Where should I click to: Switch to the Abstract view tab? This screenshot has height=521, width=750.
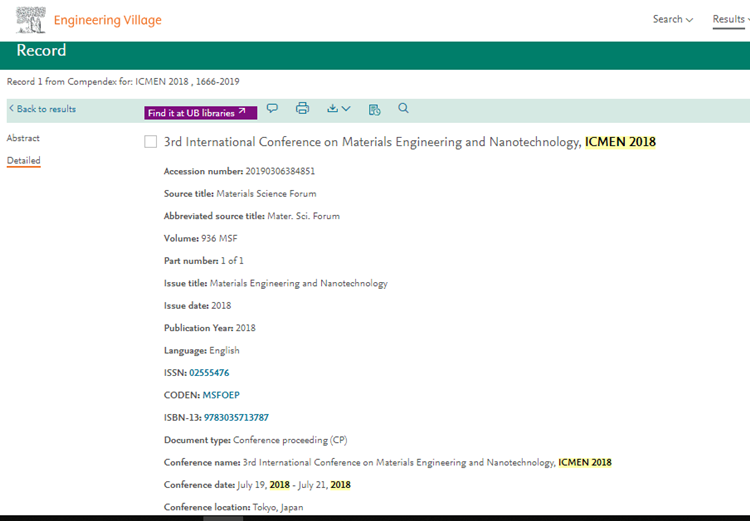23,138
